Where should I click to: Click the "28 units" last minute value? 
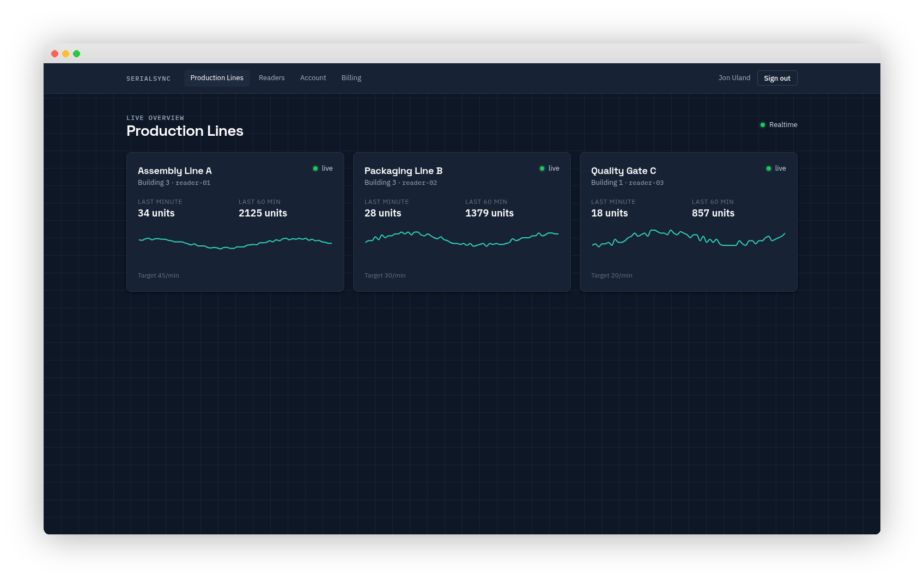click(383, 213)
